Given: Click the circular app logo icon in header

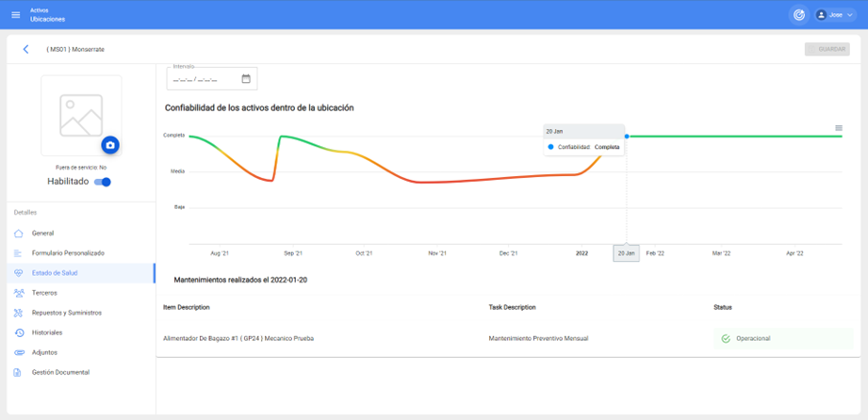Looking at the screenshot, I should pyautogui.click(x=799, y=15).
